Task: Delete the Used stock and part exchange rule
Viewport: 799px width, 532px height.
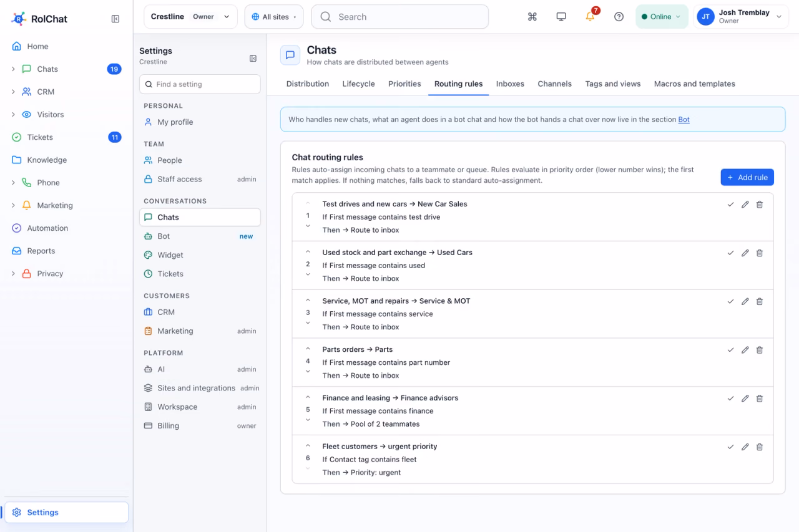Action: point(760,253)
